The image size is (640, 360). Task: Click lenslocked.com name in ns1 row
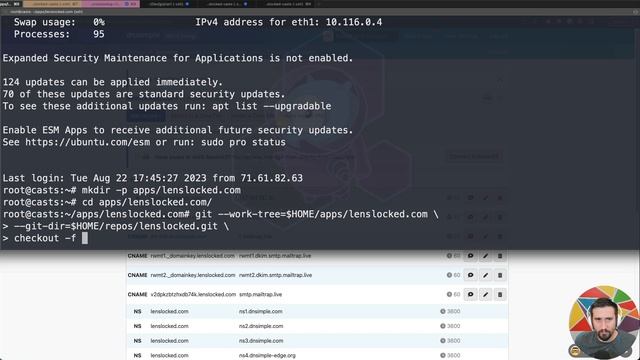(169, 311)
